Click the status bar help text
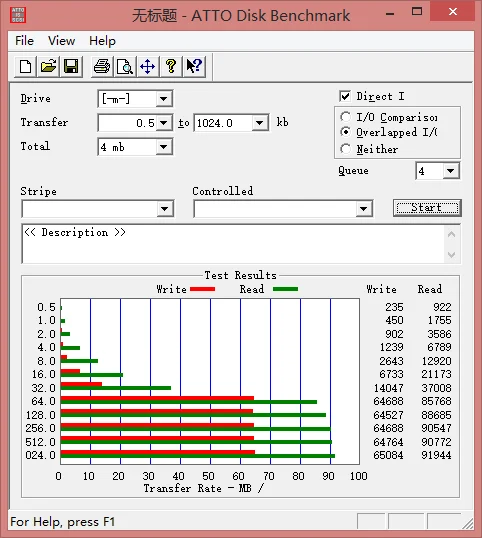This screenshot has width=482, height=538. (x=62, y=522)
